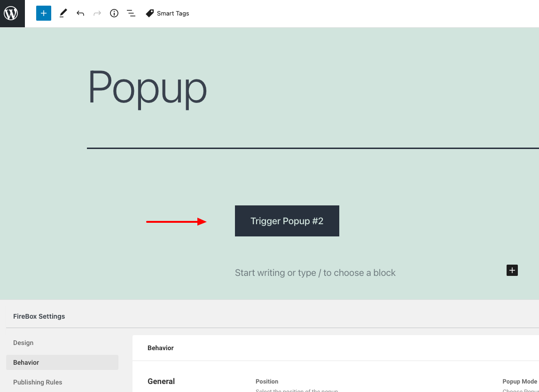Open the block inserter plus button
Screen dimensions: 539x392
(44, 14)
